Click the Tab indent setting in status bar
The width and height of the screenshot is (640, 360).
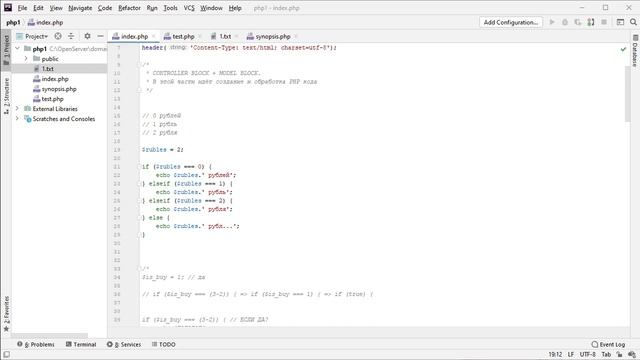(x=606, y=354)
